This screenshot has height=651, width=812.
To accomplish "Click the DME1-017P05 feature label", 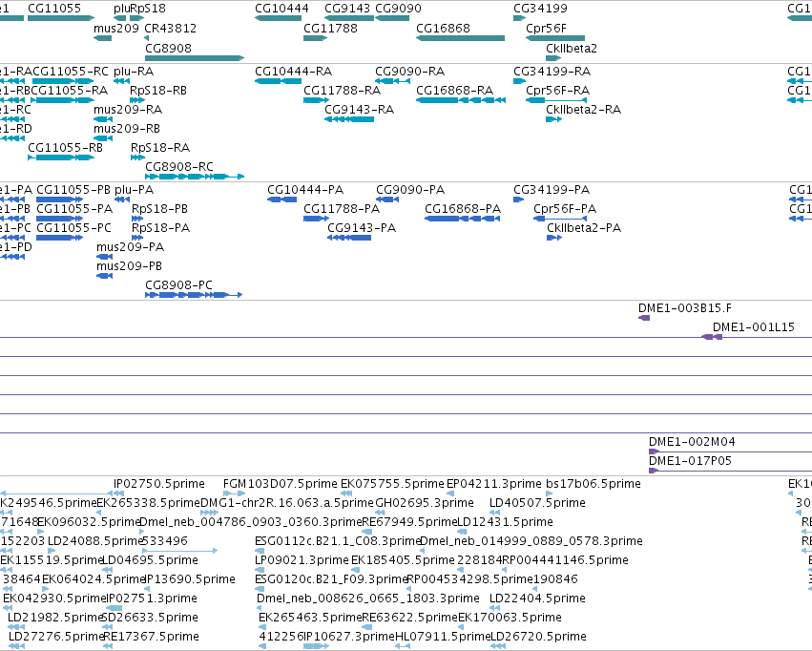I will (x=690, y=461).
